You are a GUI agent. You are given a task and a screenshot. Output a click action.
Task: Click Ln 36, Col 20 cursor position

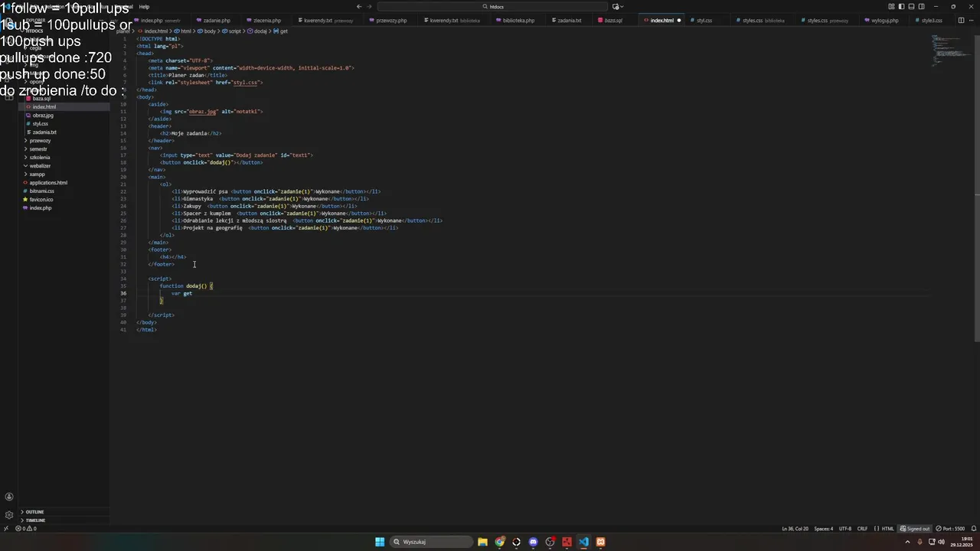[795, 528]
